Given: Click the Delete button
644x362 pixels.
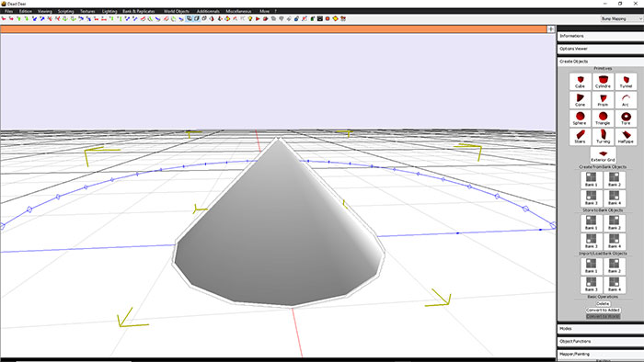Looking at the screenshot, I should click(x=603, y=304).
